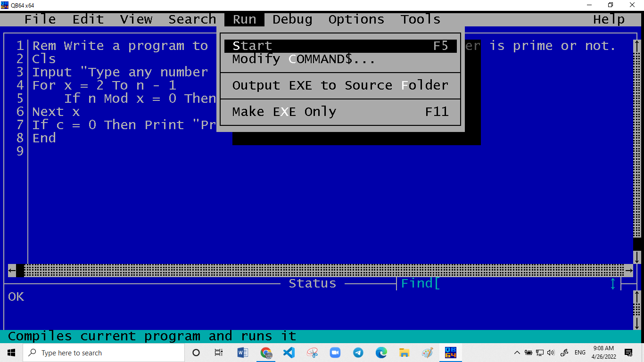Open Zoom from the taskbar
644x362 pixels.
point(335,353)
